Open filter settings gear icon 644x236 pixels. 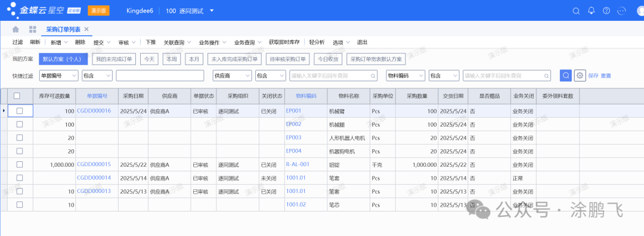click(x=580, y=76)
